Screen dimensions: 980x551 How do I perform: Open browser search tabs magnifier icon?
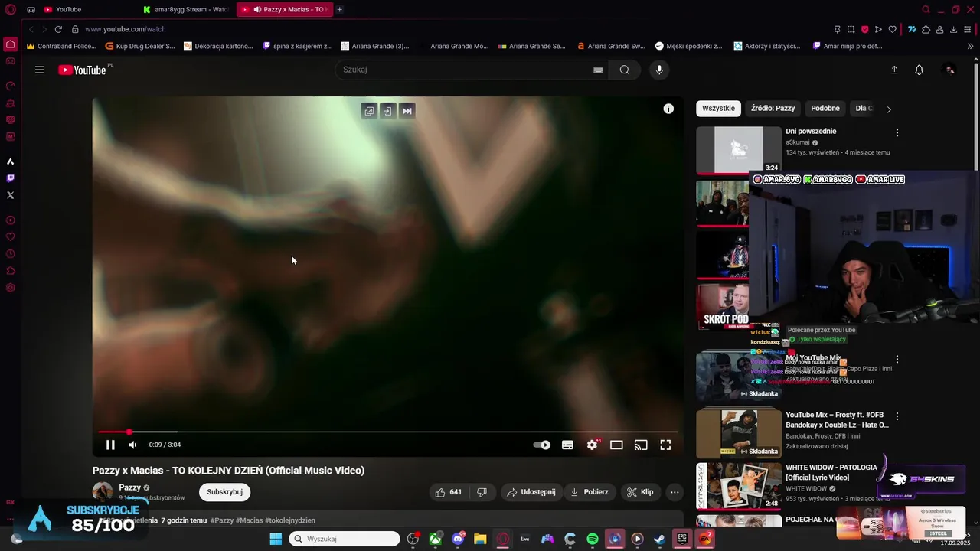pos(926,9)
